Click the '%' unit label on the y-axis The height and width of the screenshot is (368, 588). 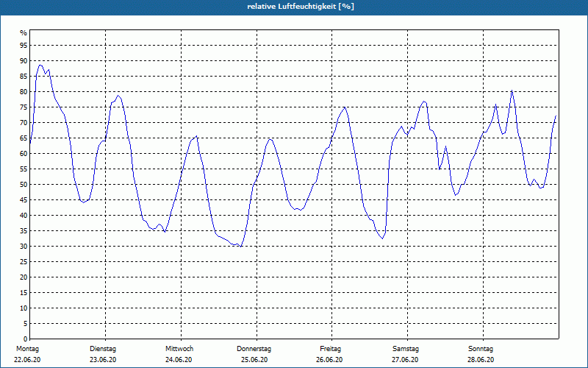[24, 33]
